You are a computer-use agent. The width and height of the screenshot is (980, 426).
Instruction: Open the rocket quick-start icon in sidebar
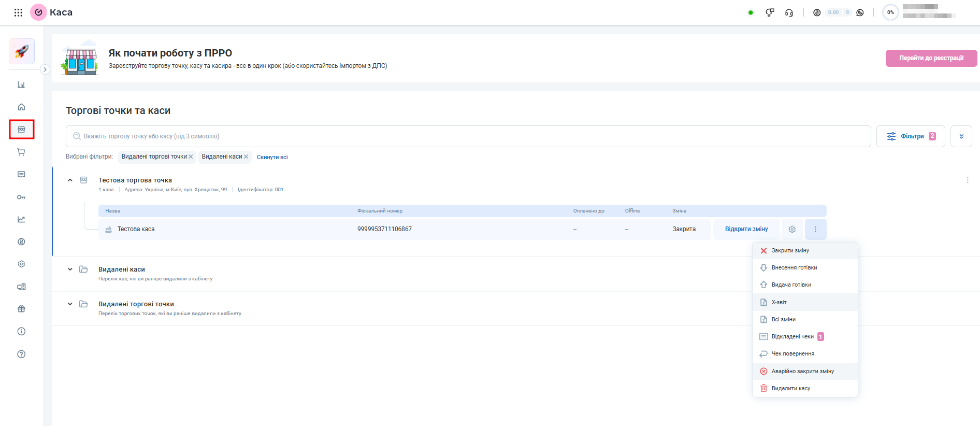tap(22, 51)
